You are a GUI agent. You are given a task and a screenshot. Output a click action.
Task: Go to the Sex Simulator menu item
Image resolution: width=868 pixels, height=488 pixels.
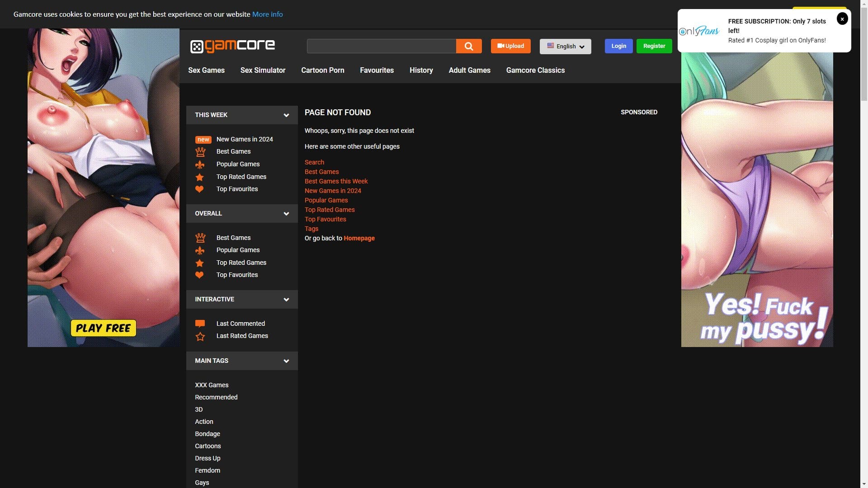pos(263,70)
